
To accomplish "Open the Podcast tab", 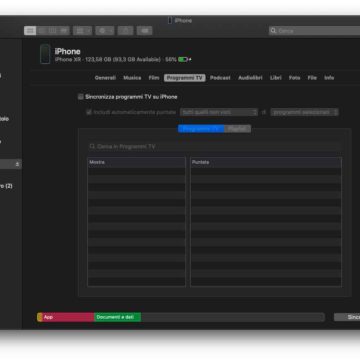I will [220, 78].
